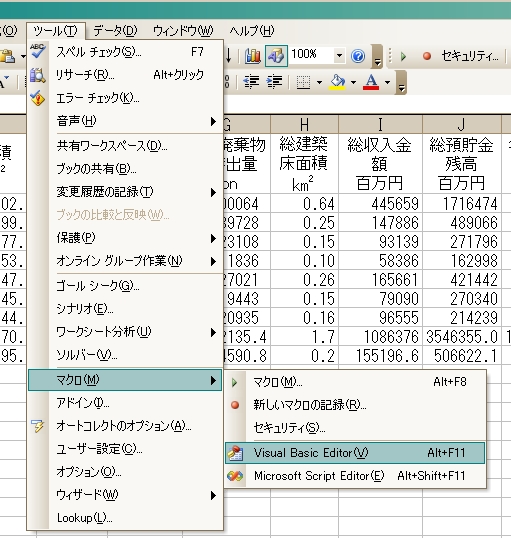This screenshot has width=511, height=538.
Task: Apply the yellow fill color bucket
Action: (337, 82)
